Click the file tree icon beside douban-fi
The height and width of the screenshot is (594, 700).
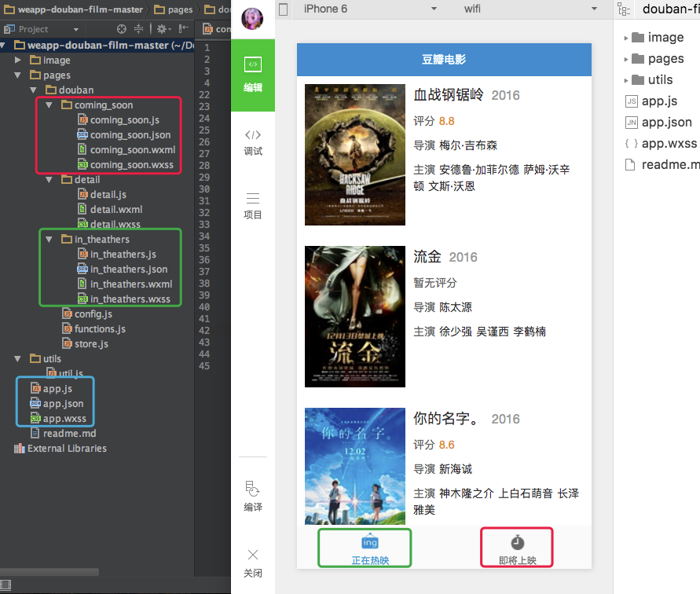click(x=624, y=9)
